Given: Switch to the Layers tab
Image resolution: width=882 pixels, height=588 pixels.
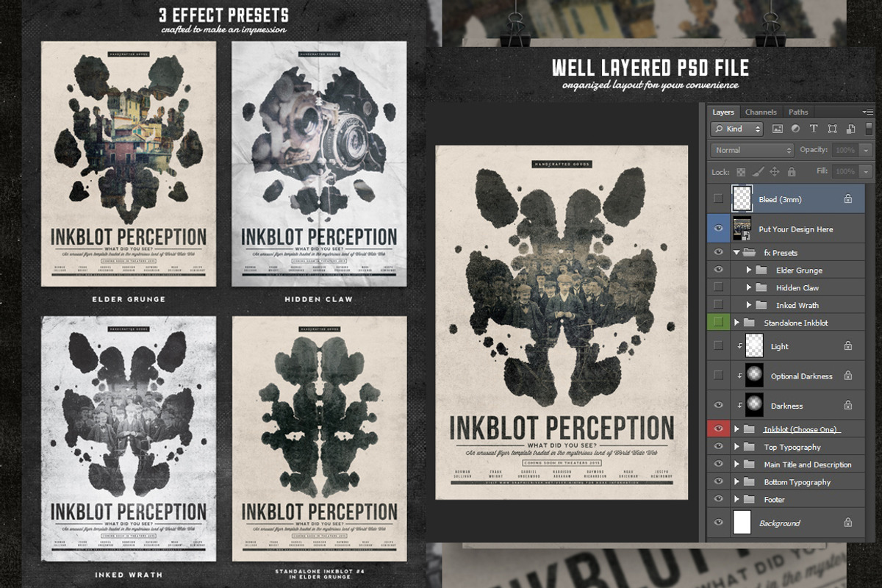Looking at the screenshot, I should (723, 112).
